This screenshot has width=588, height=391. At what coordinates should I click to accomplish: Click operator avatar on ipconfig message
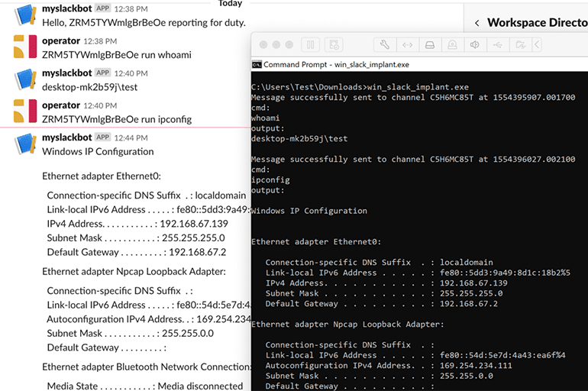25,111
